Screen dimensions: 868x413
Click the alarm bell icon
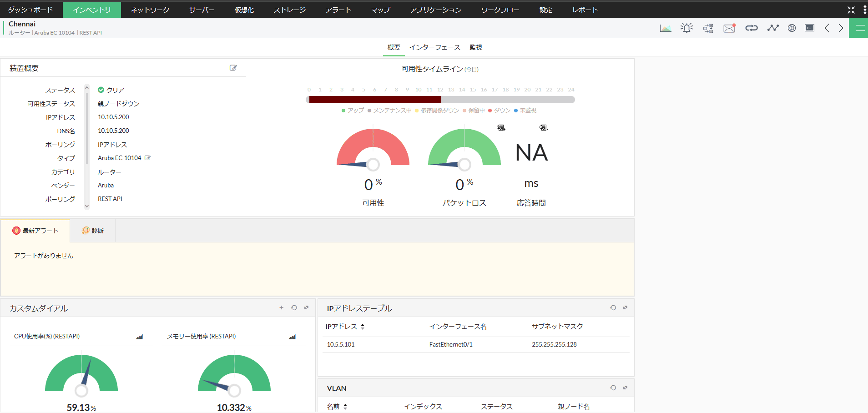[x=686, y=28]
